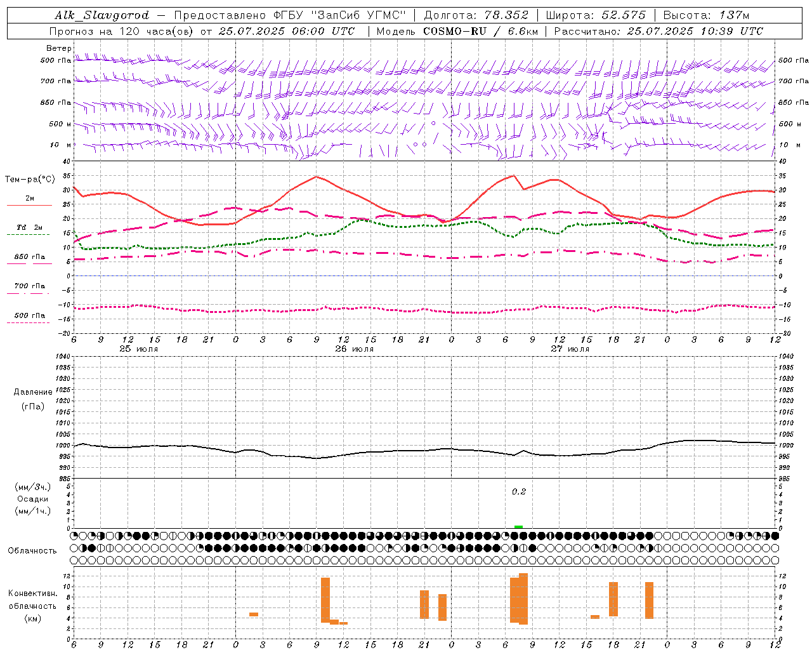Click the "Тем-ра(°C)" axis title
The height and width of the screenshot is (650, 812).
pyautogui.click(x=30, y=180)
